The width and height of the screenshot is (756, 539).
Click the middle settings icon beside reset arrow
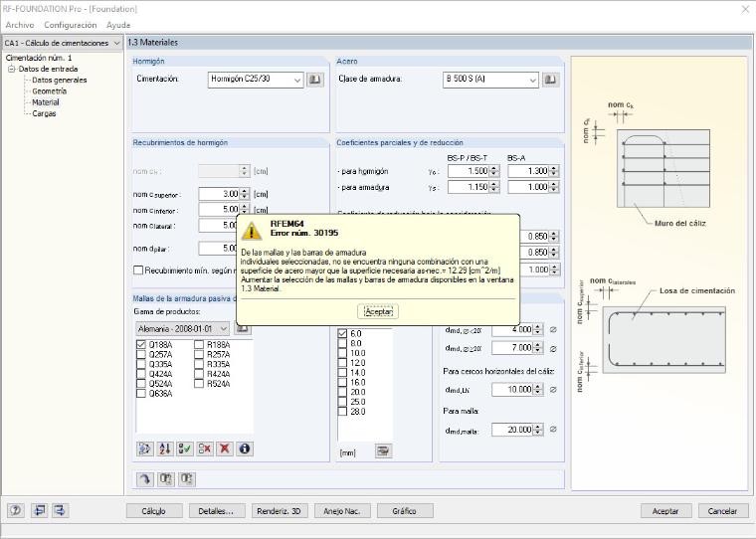(x=166, y=479)
